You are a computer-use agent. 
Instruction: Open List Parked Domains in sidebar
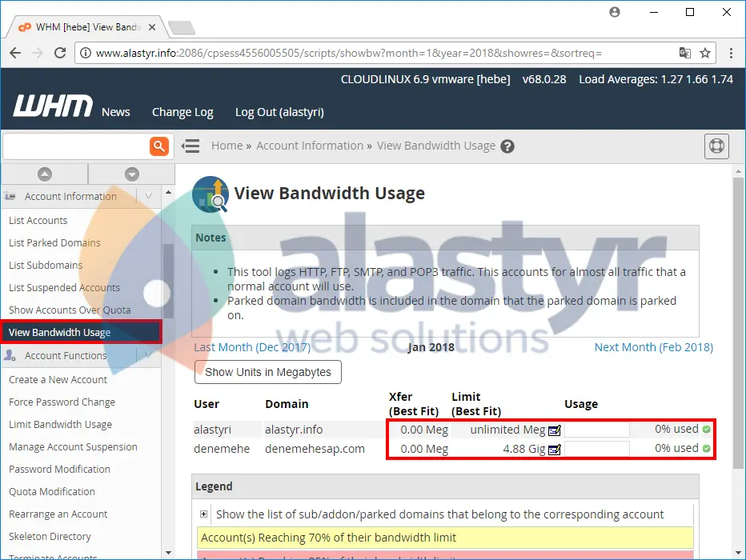[x=54, y=243]
